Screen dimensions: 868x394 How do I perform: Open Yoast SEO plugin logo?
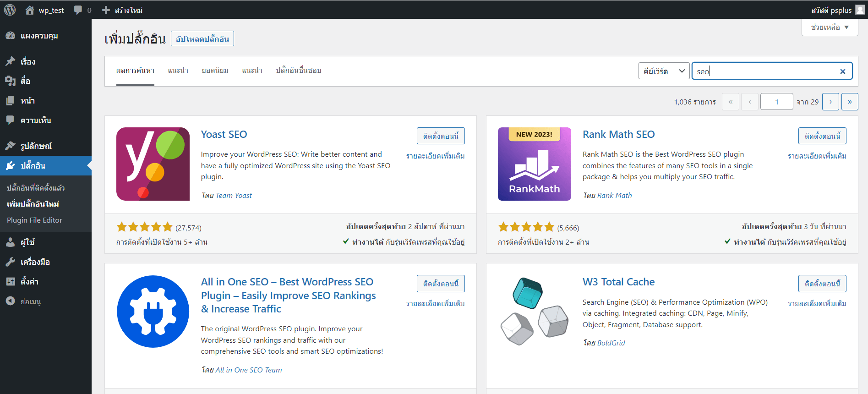(x=153, y=164)
